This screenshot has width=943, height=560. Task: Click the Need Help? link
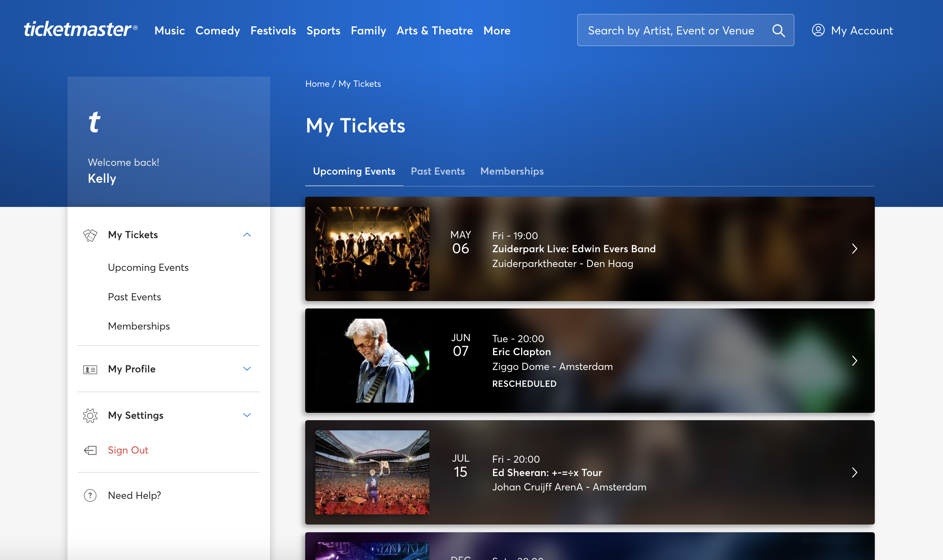pyautogui.click(x=134, y=495)
